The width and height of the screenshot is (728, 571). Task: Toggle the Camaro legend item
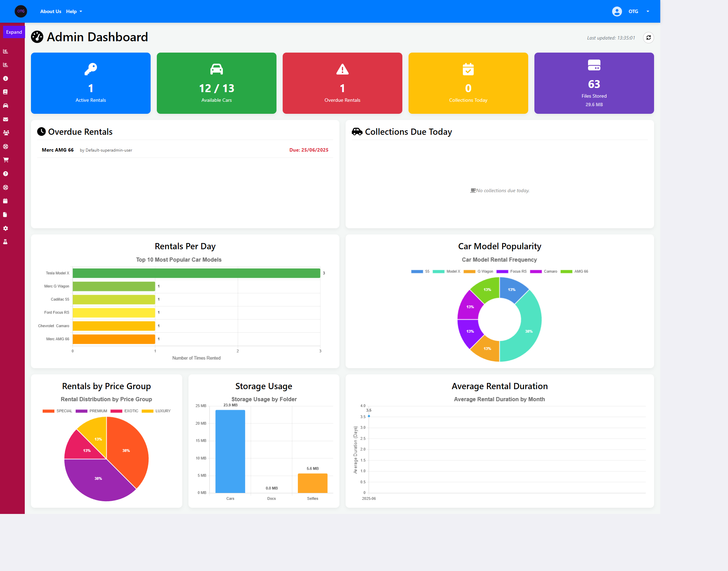pyautogui.click(x=543, y=272)
